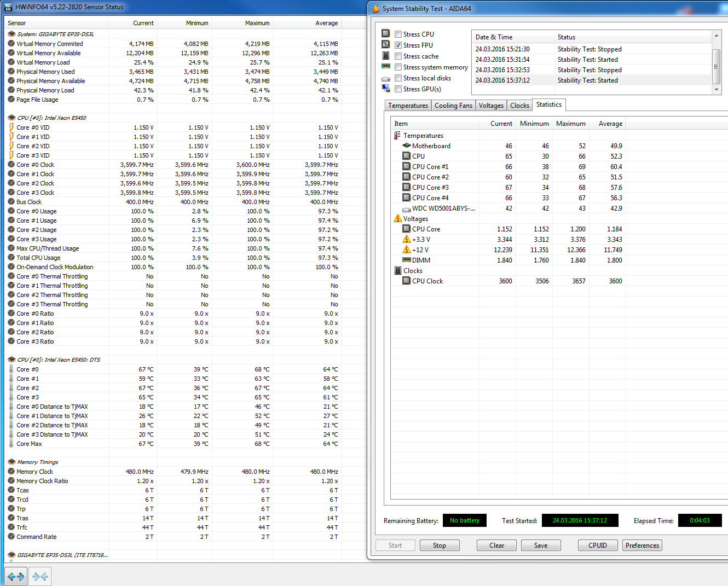728x586 pixels.
Task: Click the icon next to Stress cache
Action: (386, 56)
